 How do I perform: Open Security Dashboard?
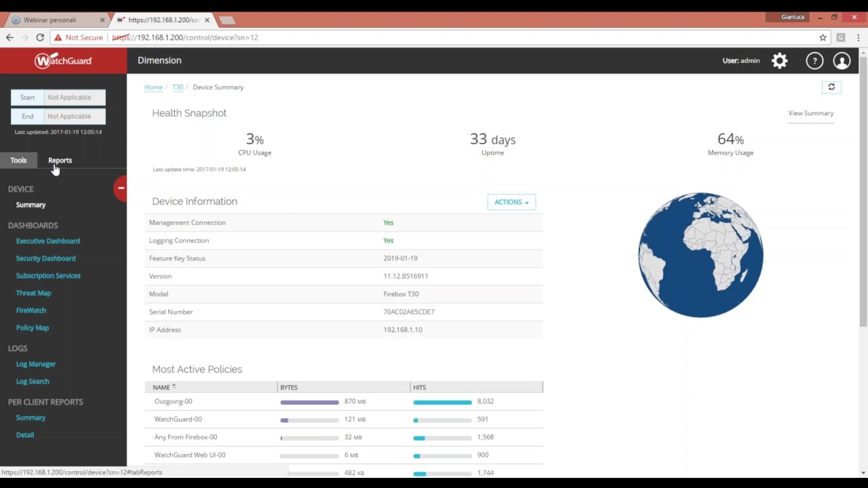pos(46,258)
